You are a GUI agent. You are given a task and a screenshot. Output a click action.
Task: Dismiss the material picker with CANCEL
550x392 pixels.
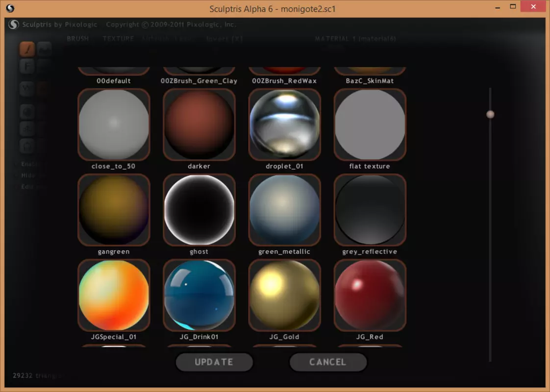328,362
